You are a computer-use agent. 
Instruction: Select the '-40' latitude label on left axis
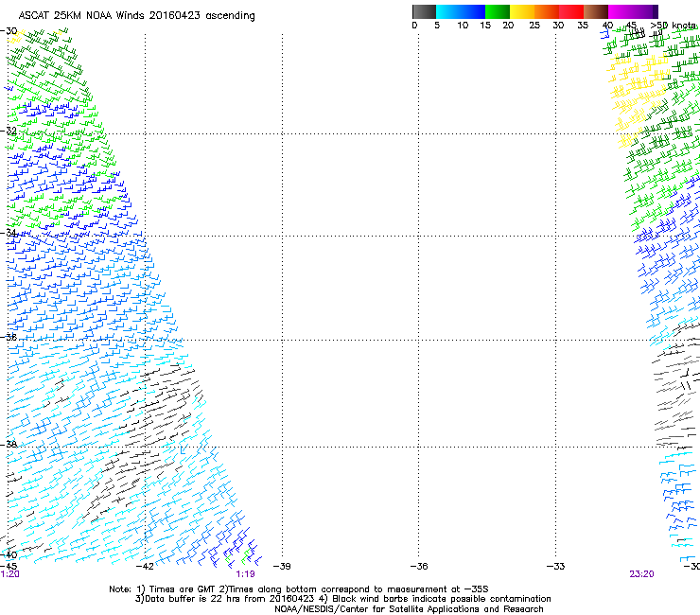(9, 554)
